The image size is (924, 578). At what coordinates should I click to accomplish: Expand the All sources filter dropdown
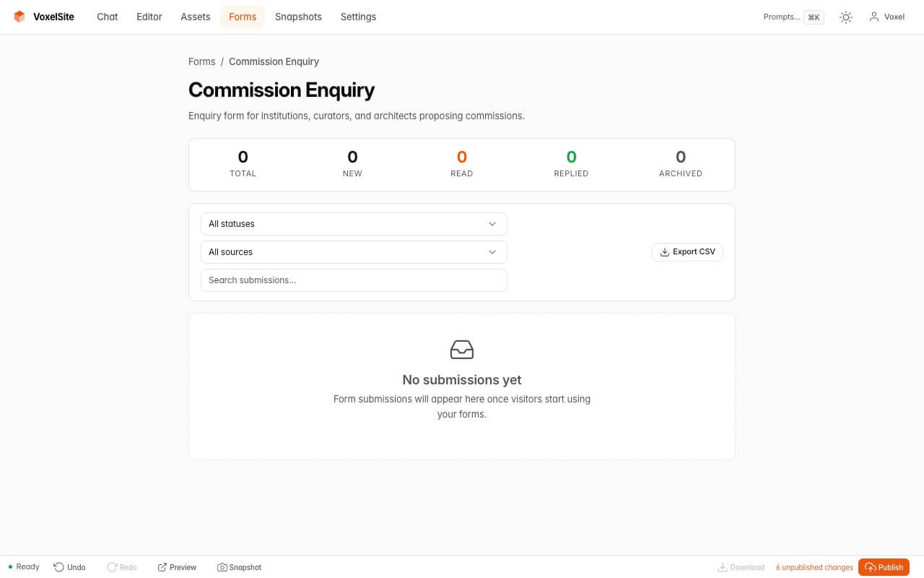pos(354,252)
